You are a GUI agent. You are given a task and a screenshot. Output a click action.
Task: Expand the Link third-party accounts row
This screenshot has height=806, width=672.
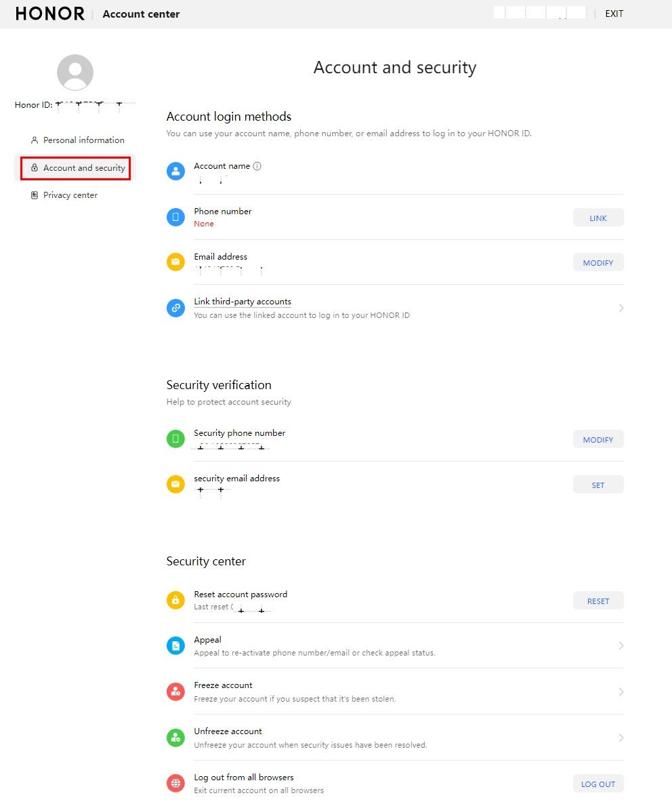(621, 307)
